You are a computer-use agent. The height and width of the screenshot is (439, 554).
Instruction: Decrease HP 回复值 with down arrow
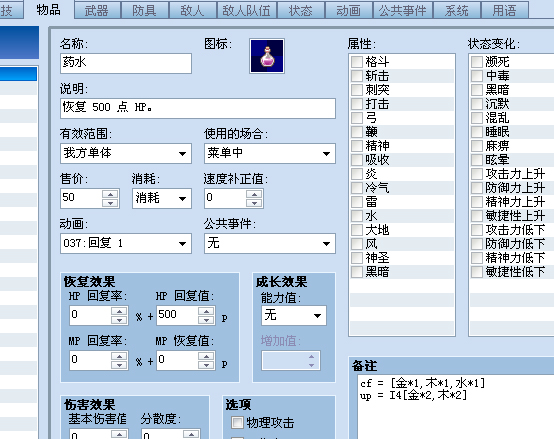click(x=206, y=320)
